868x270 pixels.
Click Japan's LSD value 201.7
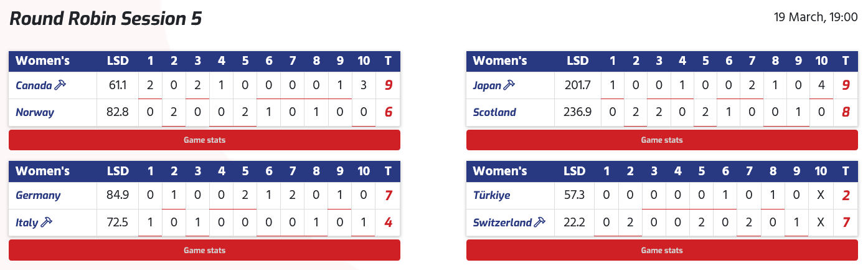577,85
